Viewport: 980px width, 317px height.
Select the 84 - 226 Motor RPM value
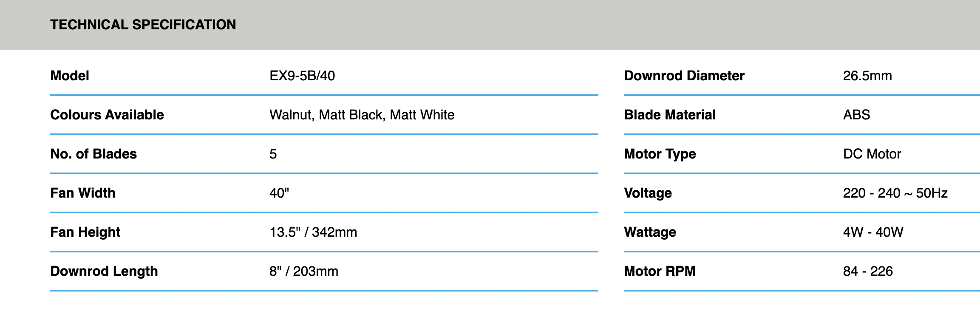pyautogui.click(x=868, y=272)
